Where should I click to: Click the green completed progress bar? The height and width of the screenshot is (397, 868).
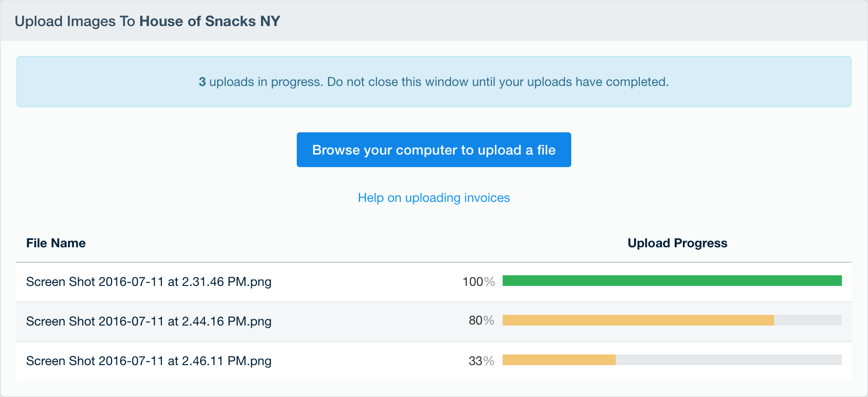click(672, 281)
